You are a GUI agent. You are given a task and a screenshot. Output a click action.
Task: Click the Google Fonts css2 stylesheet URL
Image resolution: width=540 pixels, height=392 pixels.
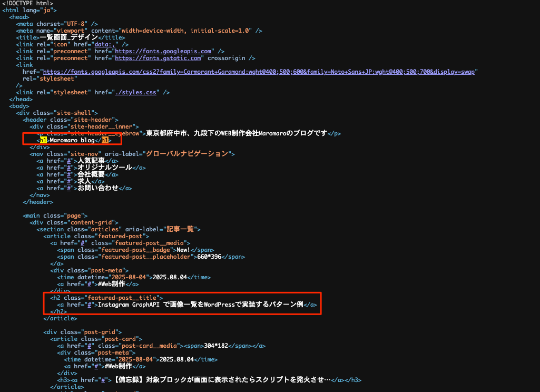point(258,72)
